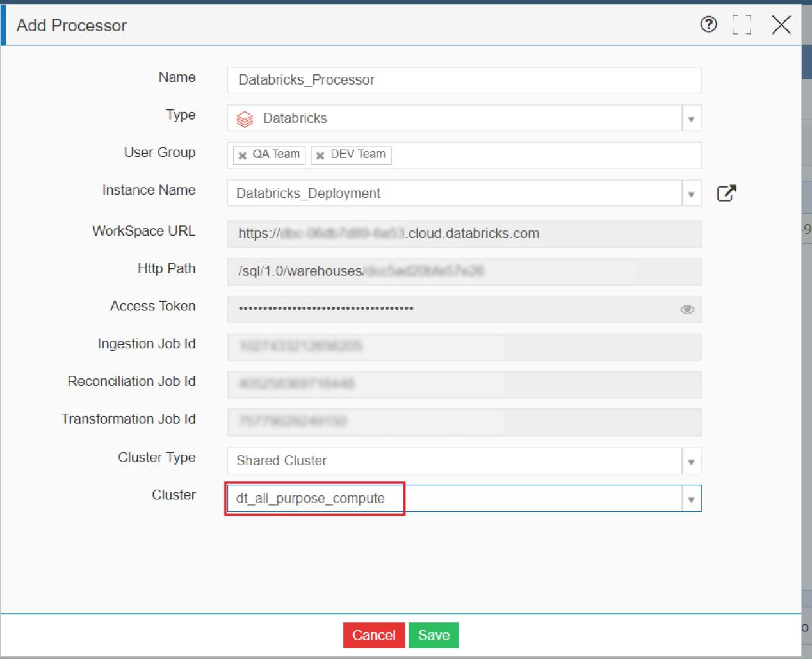Image resolution: width=812 pixels, height=660 pixels.
Task: Expand the Add Processor dialog to fullscreen
Action: tap(742, 25)
